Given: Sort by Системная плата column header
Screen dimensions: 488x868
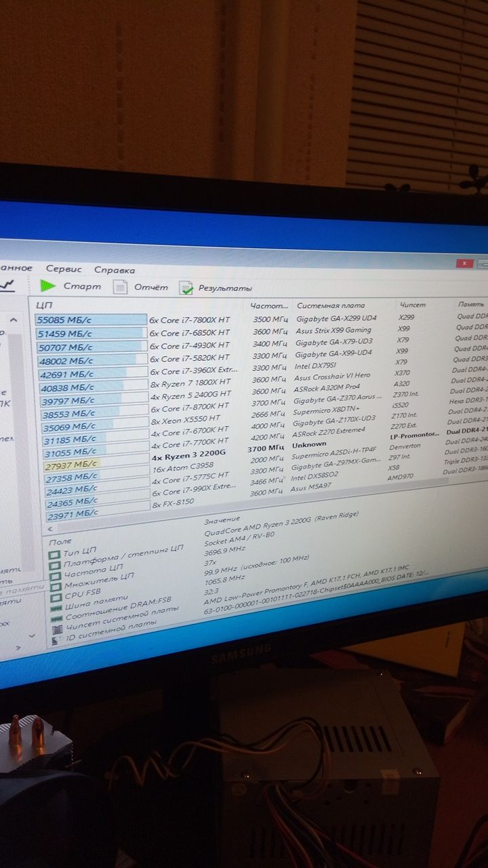Looking at the screenshot, I should pos(331,305).
